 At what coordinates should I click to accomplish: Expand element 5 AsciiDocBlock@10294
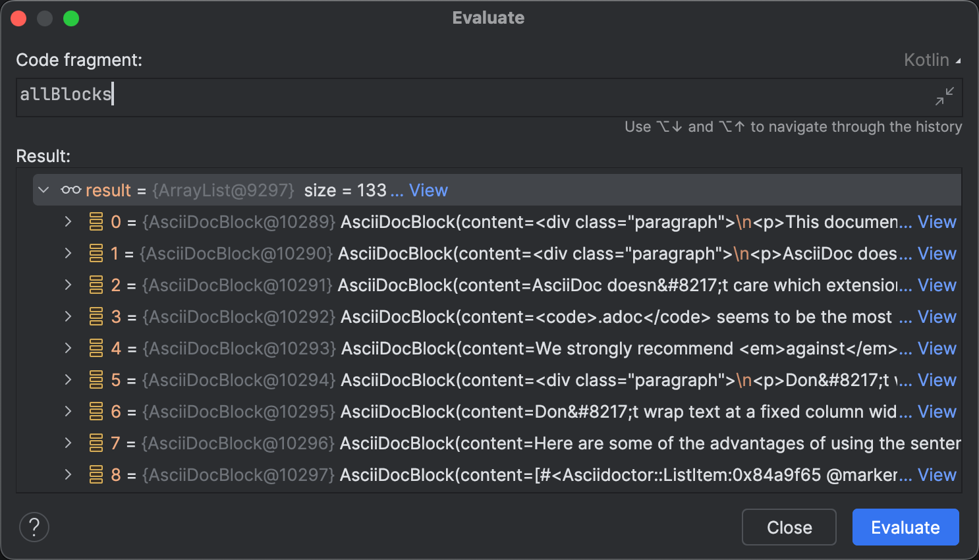click(68, 380)
